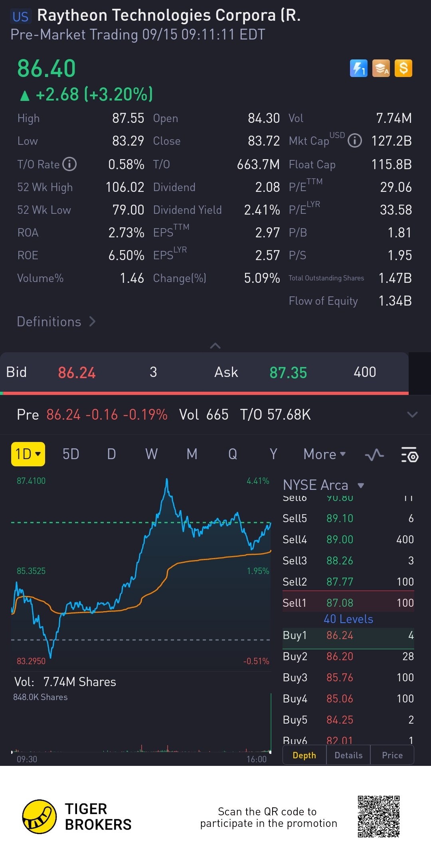Image resolution: width=431 pixels, height=868 pixels.
Task: Open the Mkt Cap info icon
Action: (355, 140)
